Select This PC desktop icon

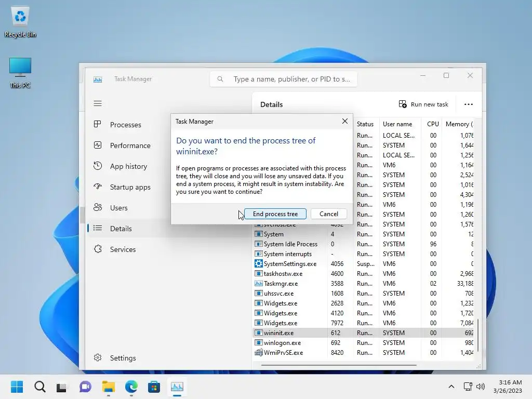(20, 73)
